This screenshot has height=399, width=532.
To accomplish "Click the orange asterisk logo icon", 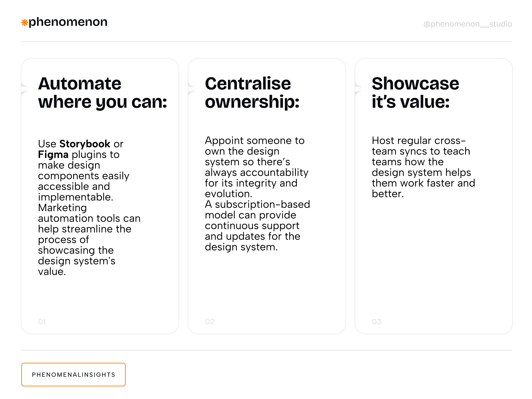I will (25, 23).
